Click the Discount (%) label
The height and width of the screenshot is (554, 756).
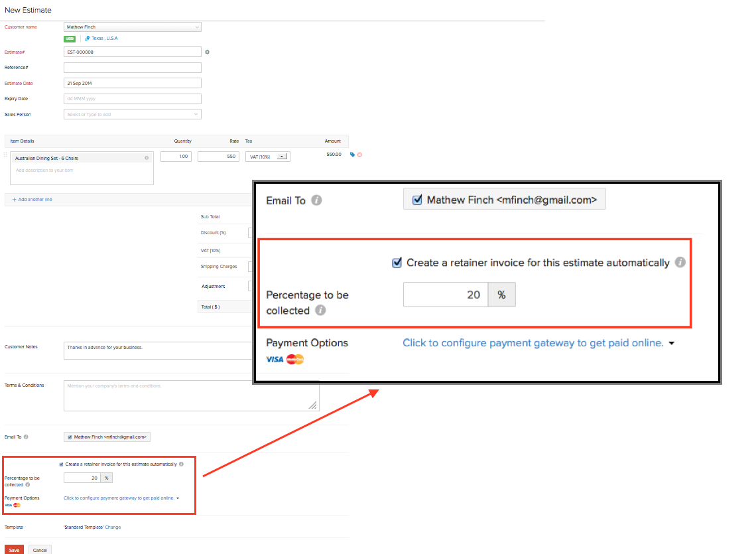(213, 233)
